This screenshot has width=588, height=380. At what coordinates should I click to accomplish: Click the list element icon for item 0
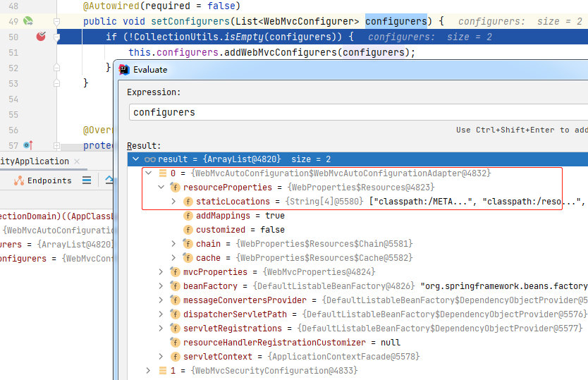click(x=162, y=173)
